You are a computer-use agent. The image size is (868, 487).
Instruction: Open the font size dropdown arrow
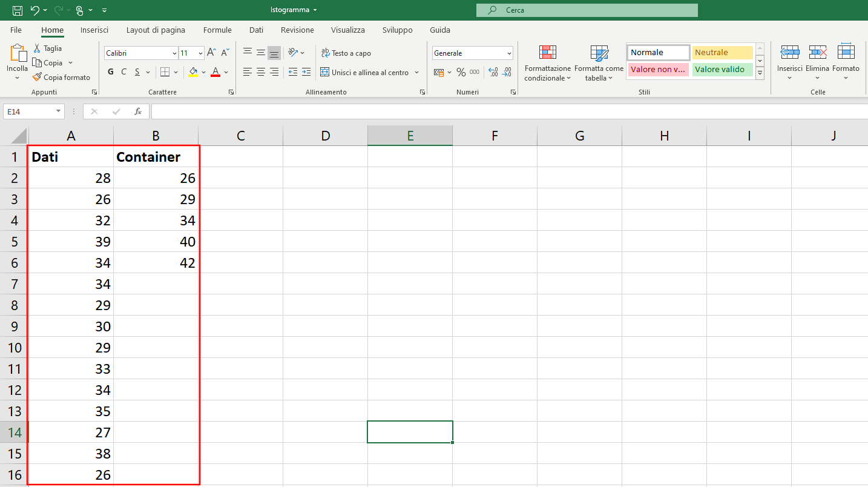tap(200, 53)
